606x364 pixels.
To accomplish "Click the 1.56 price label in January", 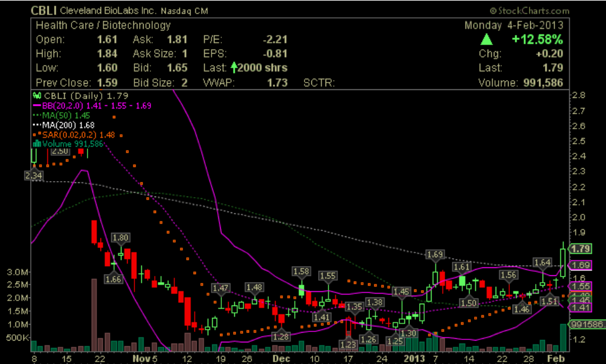I will point(509,275).
